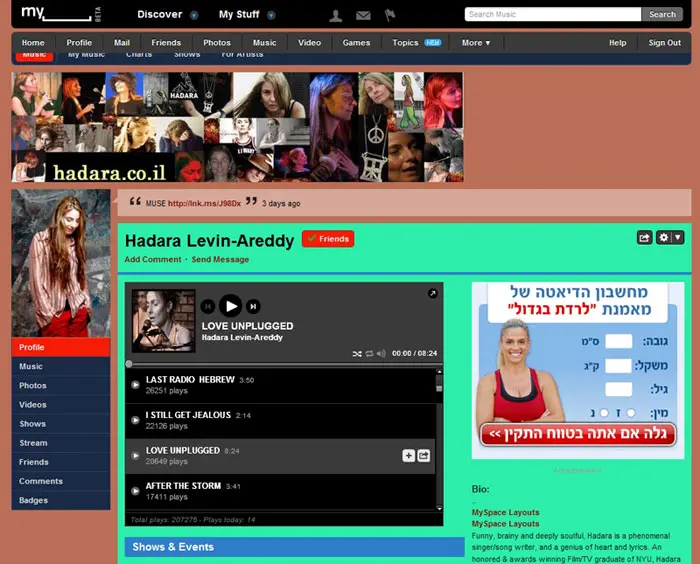Screen dimensions: 700x564
Task: Select Profile in the left sidebar
Action: pos(61,347)
